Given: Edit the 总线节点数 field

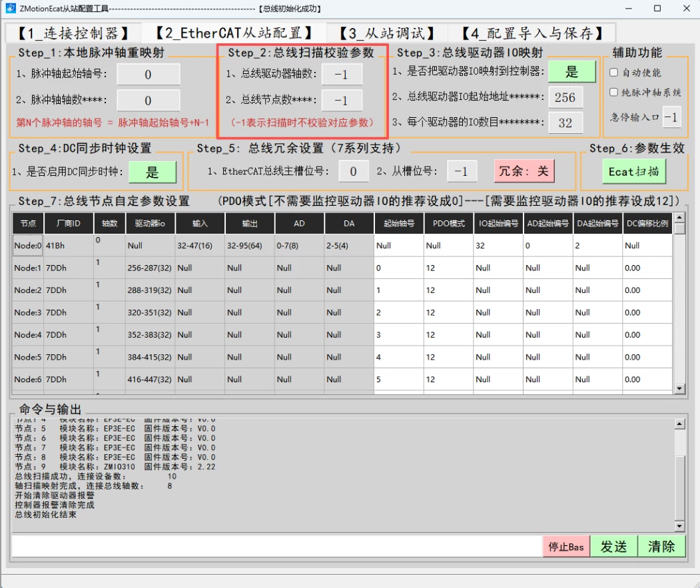Looking at the screenshot, I should [x=342, y=101].
